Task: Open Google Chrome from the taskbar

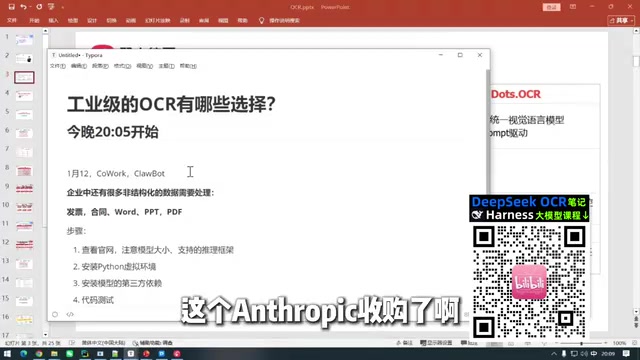Action: pyautogui.click(x=39, y=353)
